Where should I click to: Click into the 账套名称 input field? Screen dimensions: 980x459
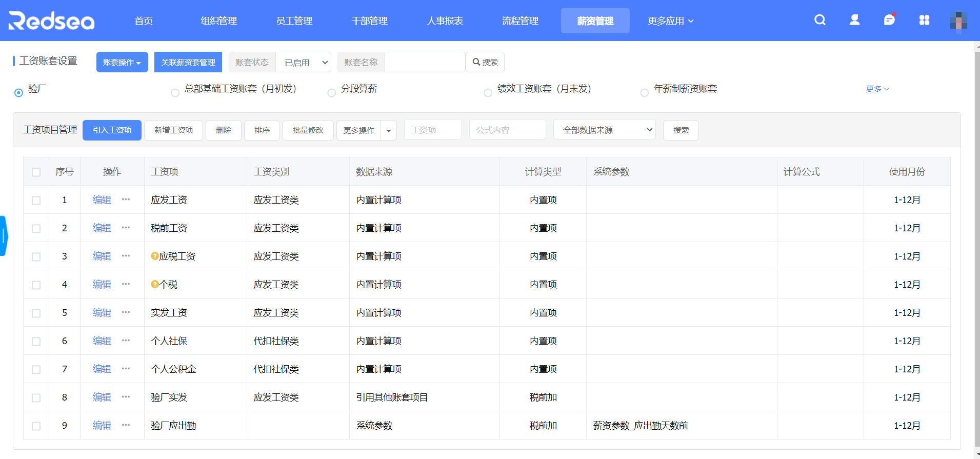coord(425,63)
